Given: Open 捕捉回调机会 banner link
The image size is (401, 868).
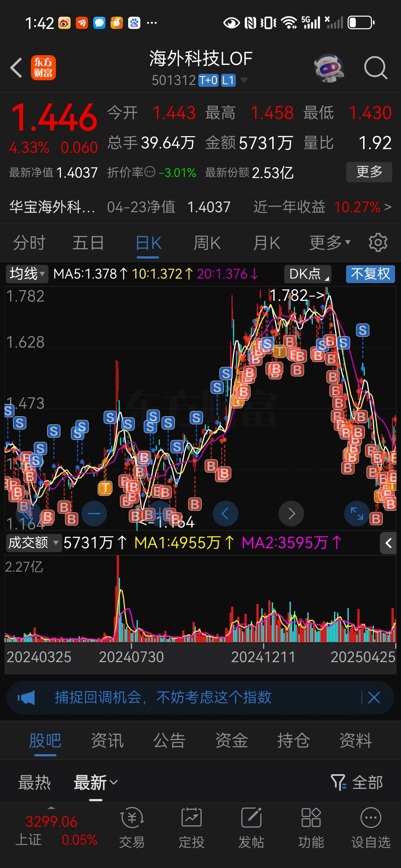Looking at the screenshot, I should [x=163, y=697].
